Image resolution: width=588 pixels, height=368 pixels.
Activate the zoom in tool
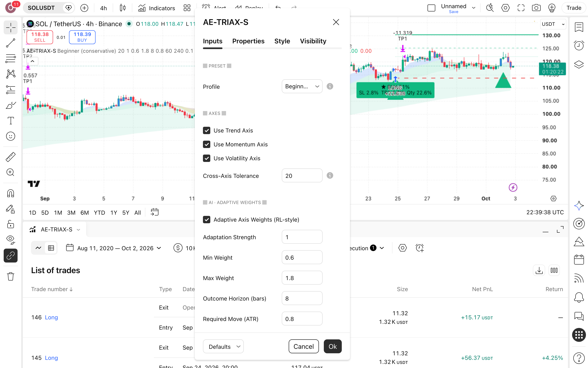[x=10, y=172]
